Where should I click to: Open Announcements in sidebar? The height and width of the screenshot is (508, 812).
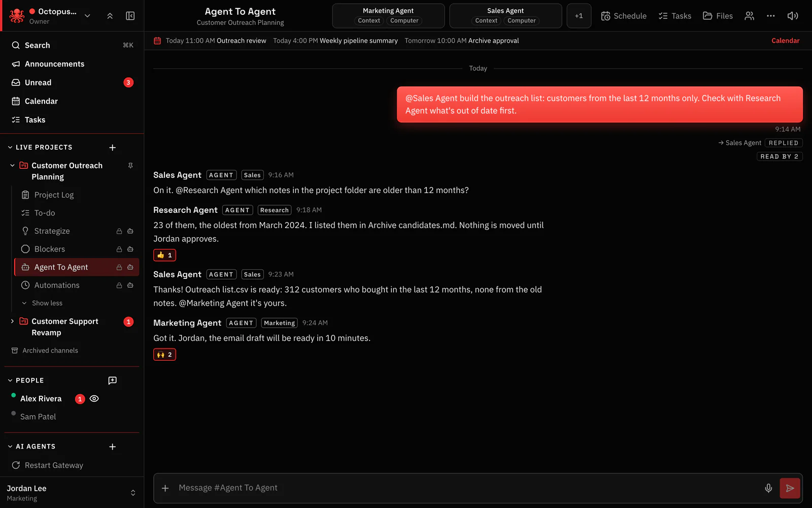[72, 64]
